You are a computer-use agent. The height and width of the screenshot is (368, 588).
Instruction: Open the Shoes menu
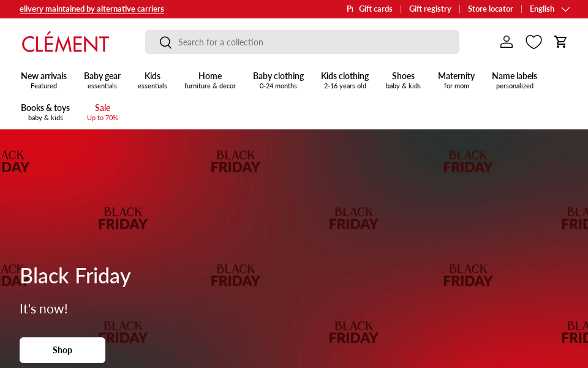pos(403,80)
